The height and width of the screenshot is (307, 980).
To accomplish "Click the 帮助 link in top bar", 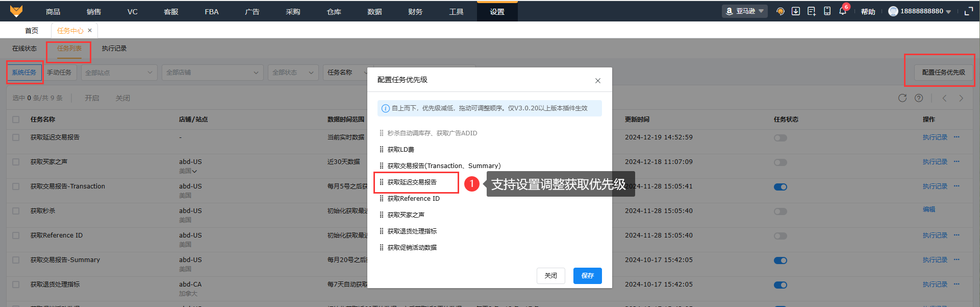I will pyautogui.click(x=868, y=12).
